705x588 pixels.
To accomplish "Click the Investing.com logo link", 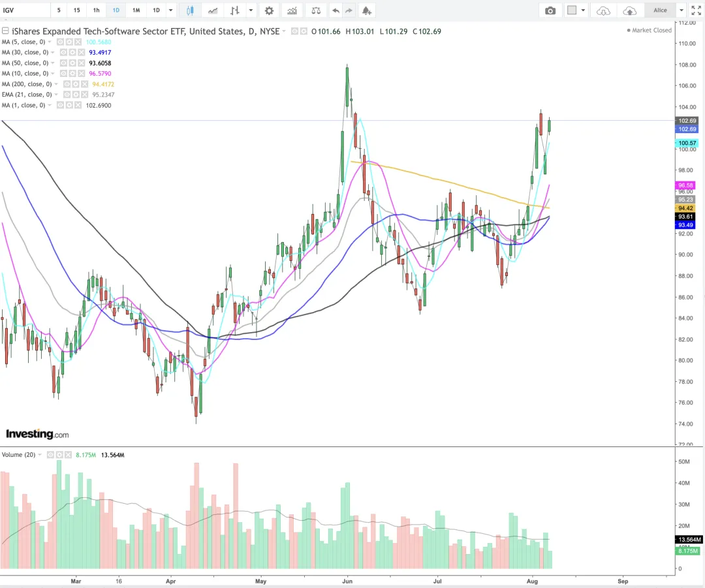I will click(37, 434).
